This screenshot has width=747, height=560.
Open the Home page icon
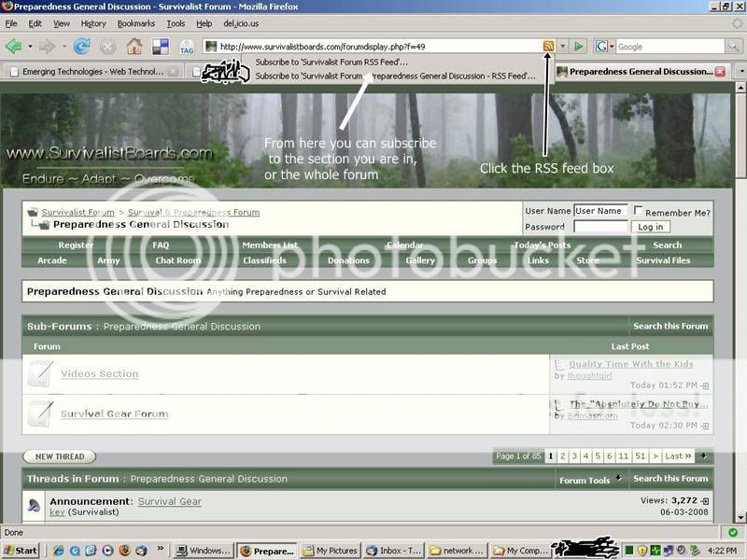click(134, 46)
